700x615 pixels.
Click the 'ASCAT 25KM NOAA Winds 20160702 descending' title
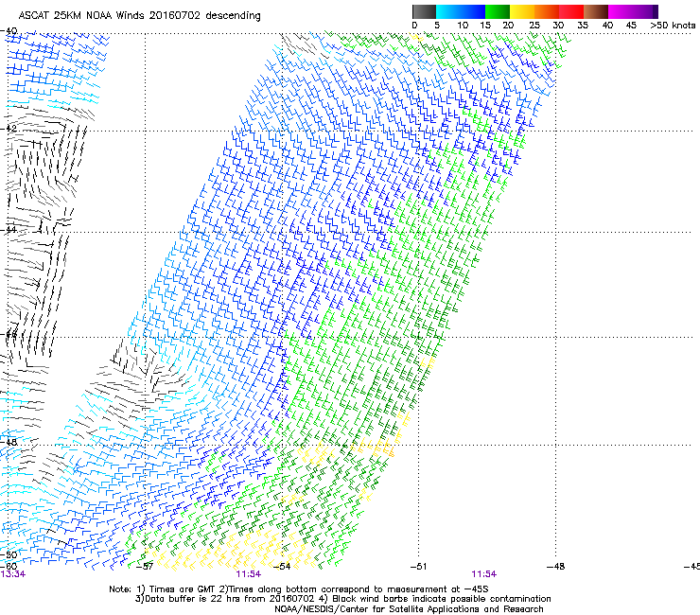coord(139,15)
